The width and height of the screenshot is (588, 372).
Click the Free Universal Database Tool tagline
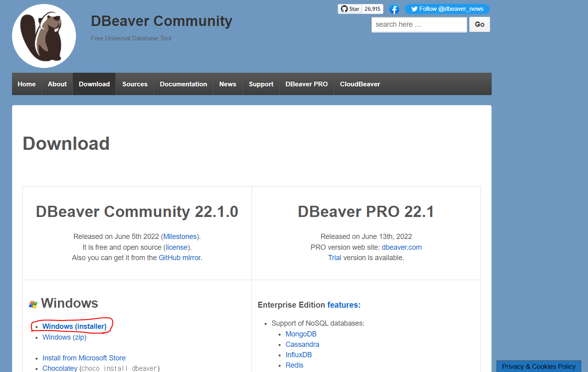(131, 38)
